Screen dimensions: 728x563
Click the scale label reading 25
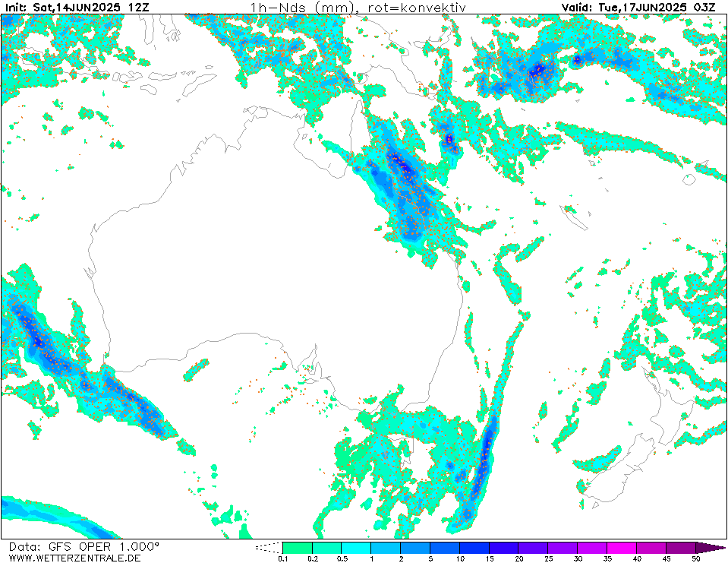pyautogui.click(x=548, y=558)
